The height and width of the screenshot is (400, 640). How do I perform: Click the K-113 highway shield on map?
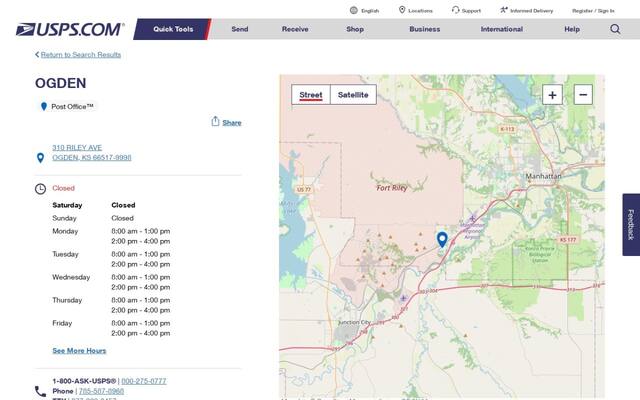tap(507, 129)
